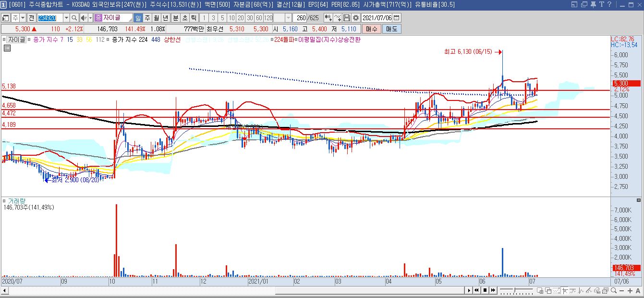Toggle the left panel layout icon

click(x=5, y=18)
